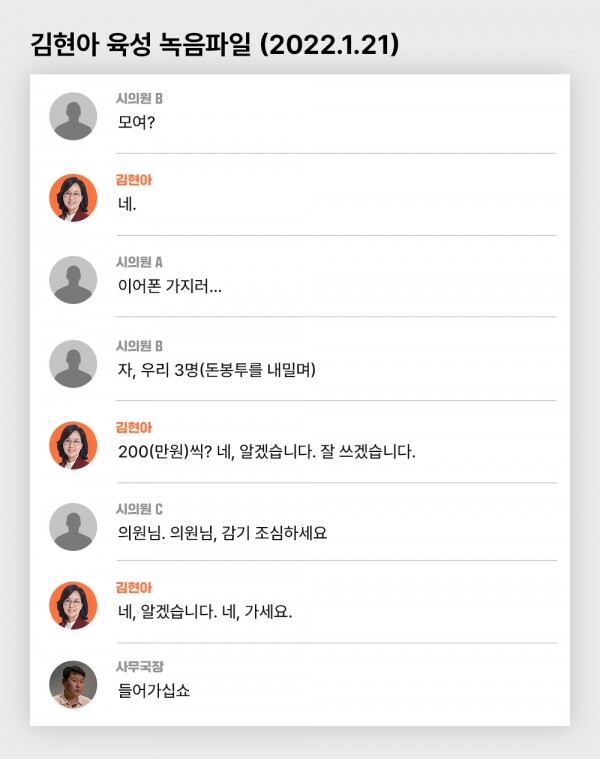This screenshot has width=600, height=759.
Task: Click the '네, 알겠습니다. 네, 가세요.' message
Action: point(204,612)
